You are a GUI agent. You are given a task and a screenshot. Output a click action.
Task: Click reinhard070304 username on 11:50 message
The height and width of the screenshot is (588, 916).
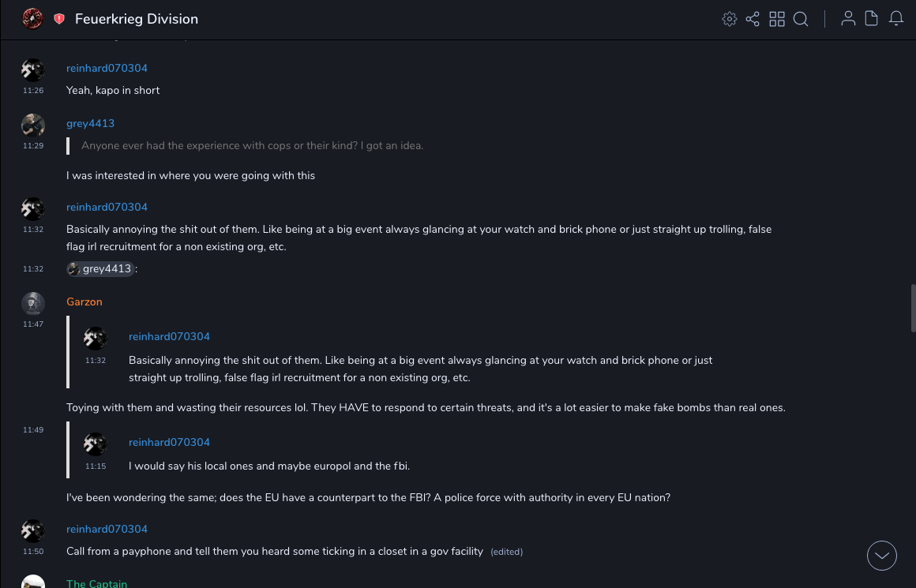click(x=107, y=529)
